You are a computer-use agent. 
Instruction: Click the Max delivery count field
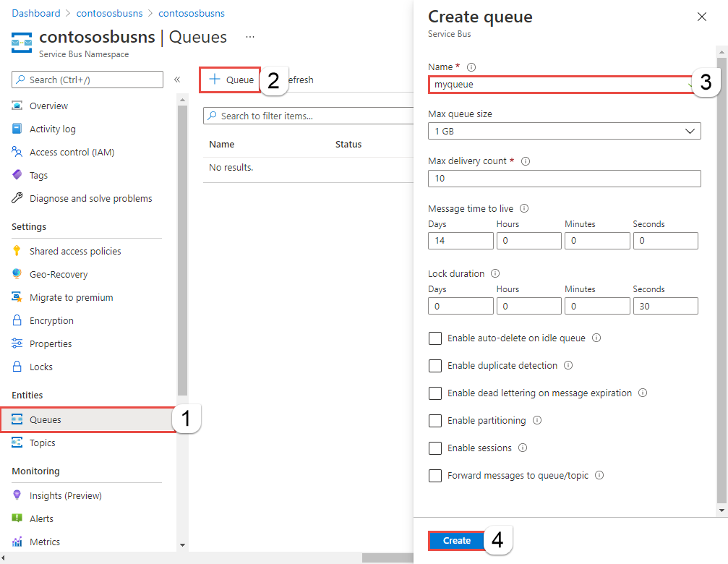tap(564, 179)
